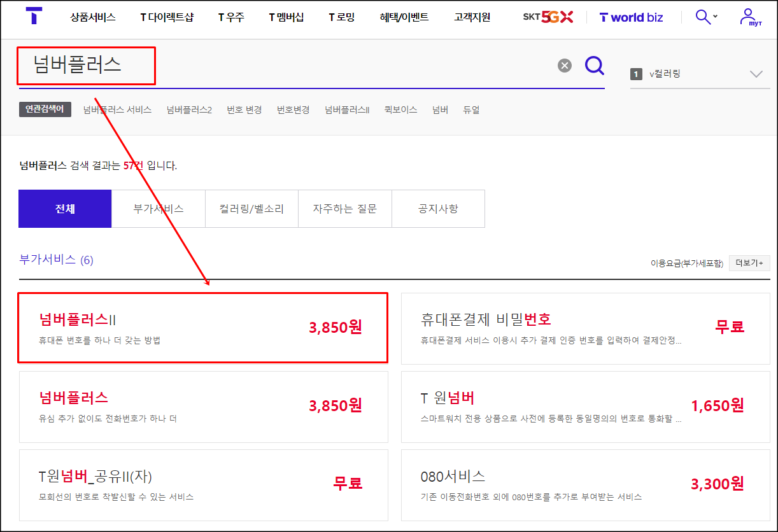The height and width of the screenshot is (532, 778).
Task: Submit search with blue magnifier icon
Action: 594,65
